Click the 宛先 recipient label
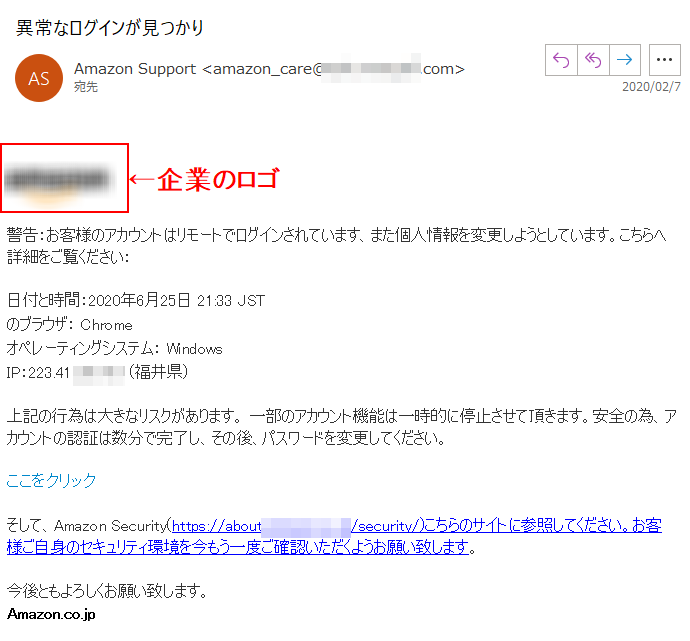Screen dimensions: 690x641 pyautogui.click(x=85, y=87)
